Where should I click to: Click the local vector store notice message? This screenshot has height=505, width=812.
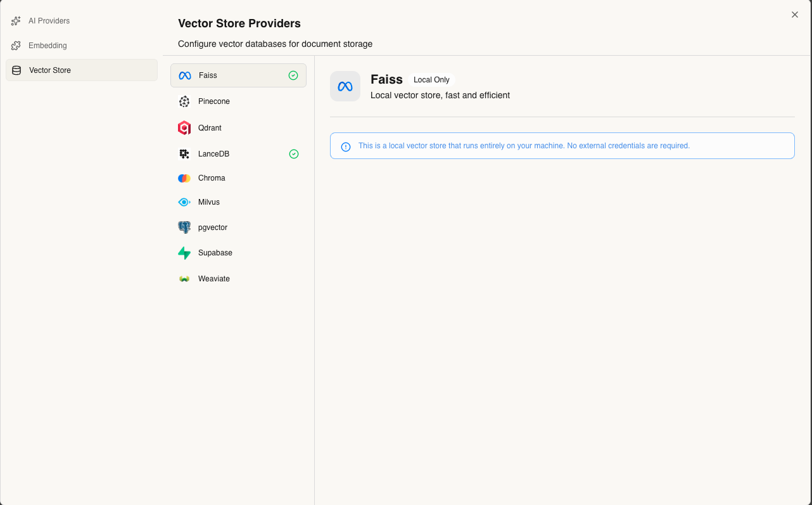click(524, 146)
